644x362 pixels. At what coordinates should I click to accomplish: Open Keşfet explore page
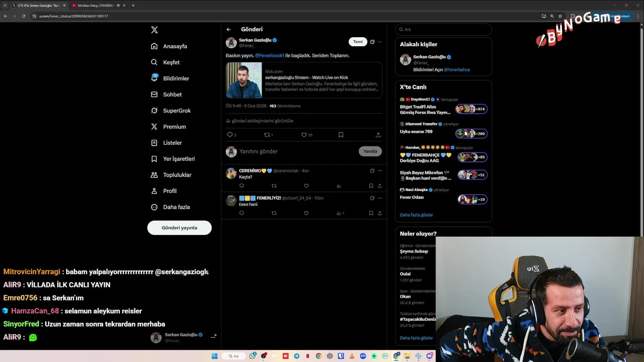(x=166, y=62)
